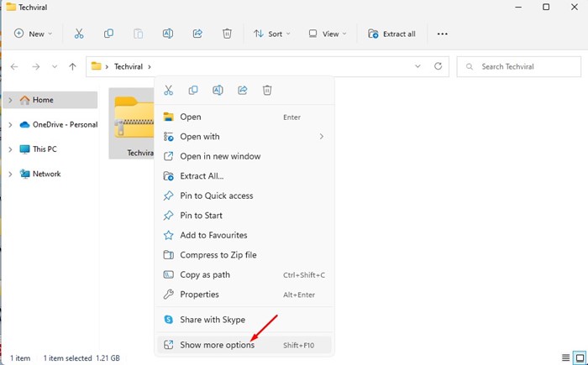Switch to large thumbnails view icon
The width and height of the screenshot is (588, 365).
point(580,357)
